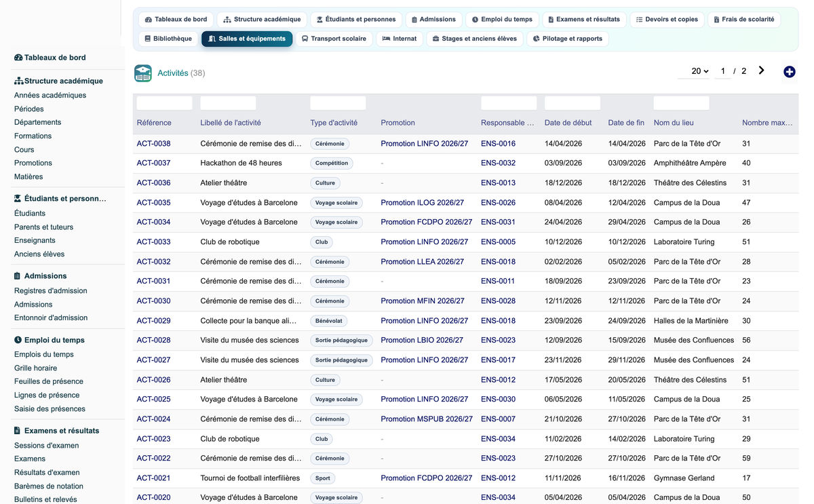Click the Examens et résultats sidebar icon
The height and width of the screenshot is (504, 814).
(x=18, y=431)
